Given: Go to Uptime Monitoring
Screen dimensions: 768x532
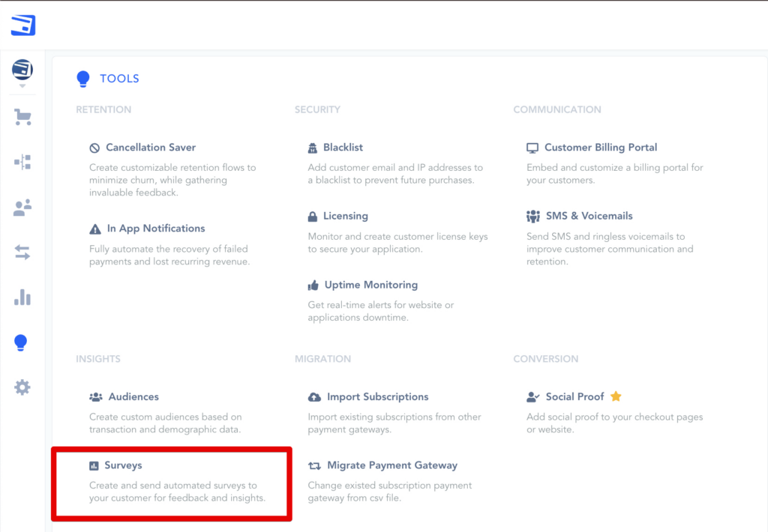Looking at the screenshot, I should click(370, 285).
